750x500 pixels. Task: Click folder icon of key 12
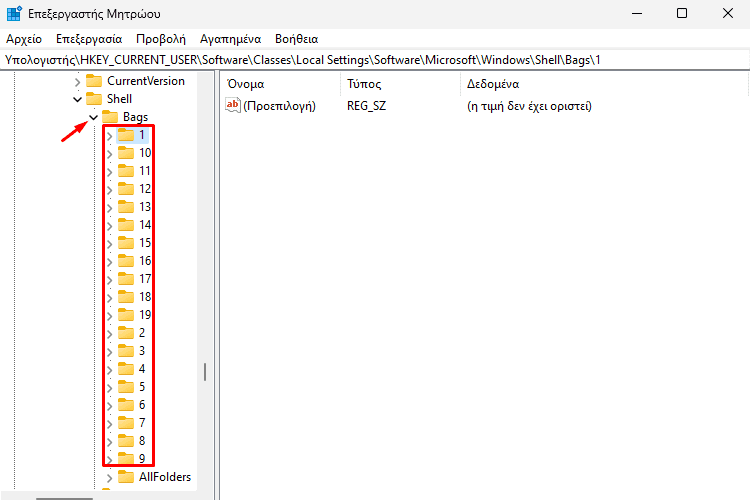tap(126, 189)
